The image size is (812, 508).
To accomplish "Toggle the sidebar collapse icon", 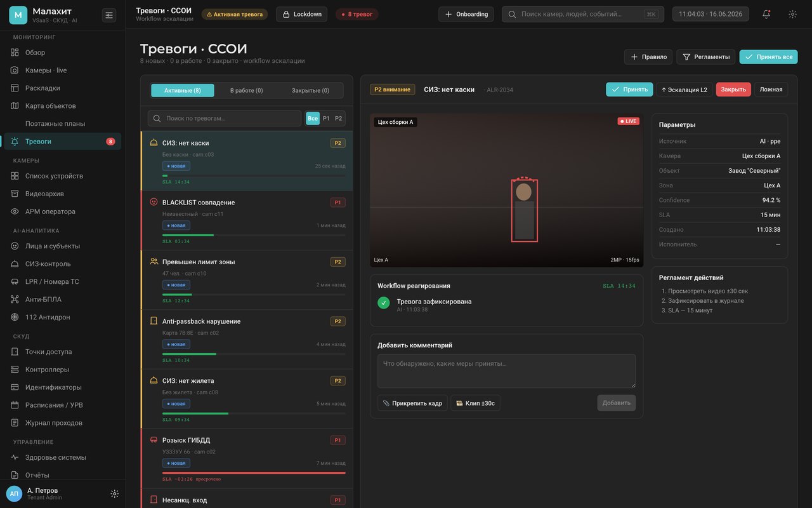I will pos(109,15).
